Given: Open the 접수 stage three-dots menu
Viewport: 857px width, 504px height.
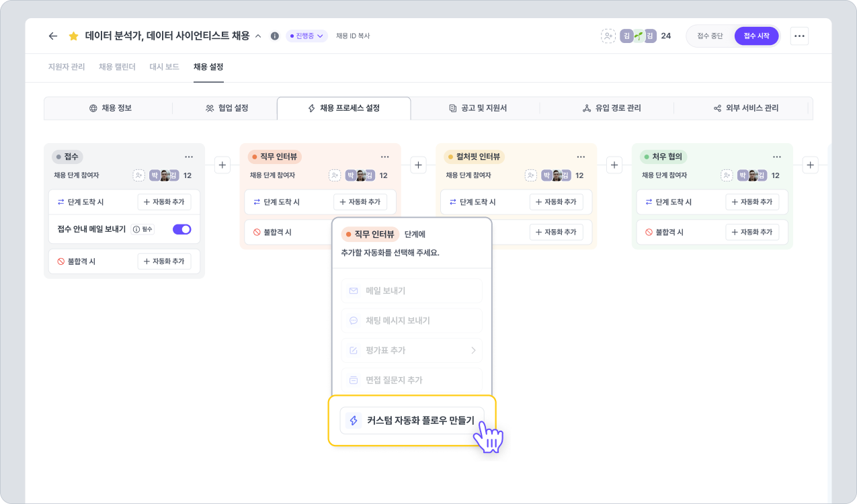Looking at the screenshot, I should pos(189,157).
